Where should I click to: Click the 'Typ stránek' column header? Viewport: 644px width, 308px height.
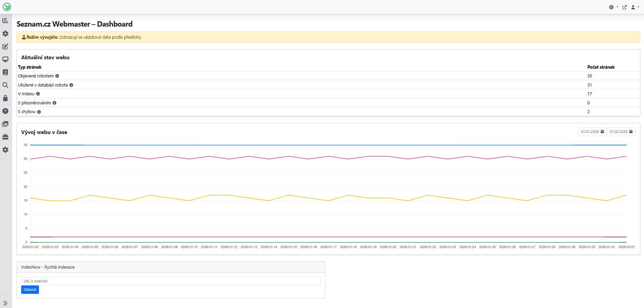pyautogui.click(x=30, y=67)
